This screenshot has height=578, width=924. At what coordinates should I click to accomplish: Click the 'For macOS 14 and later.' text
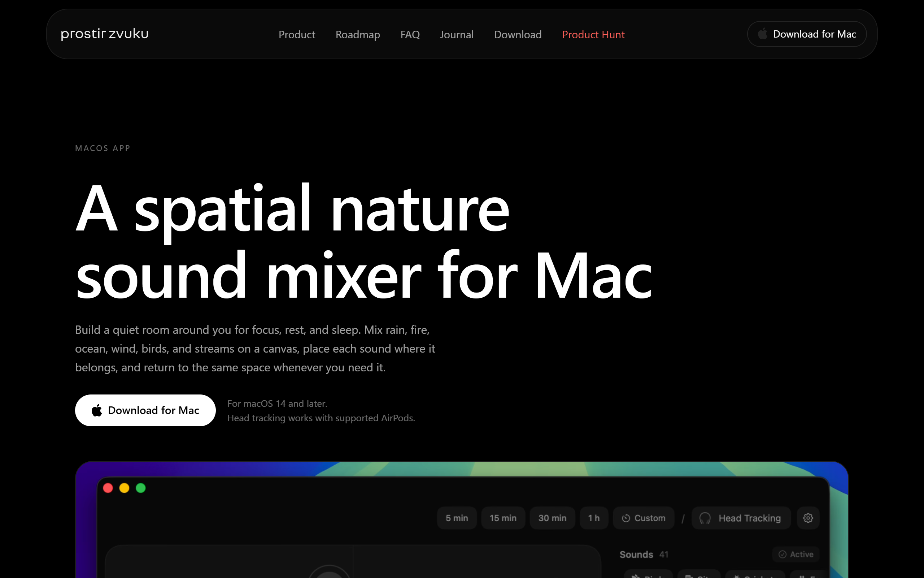pyautogui.click(x=277, y=403)
